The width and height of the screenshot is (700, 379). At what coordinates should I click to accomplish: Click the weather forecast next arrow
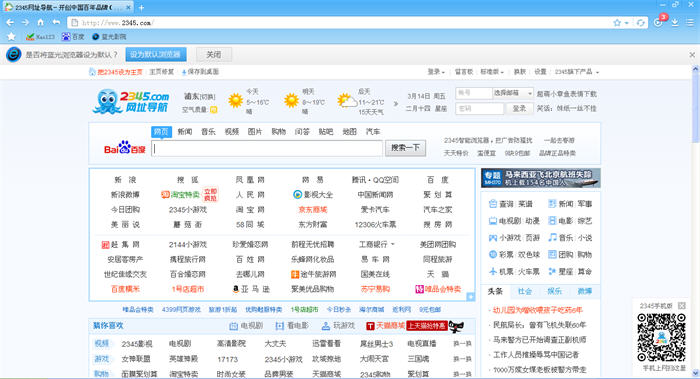pyautogui.click(x=396, y=104)
